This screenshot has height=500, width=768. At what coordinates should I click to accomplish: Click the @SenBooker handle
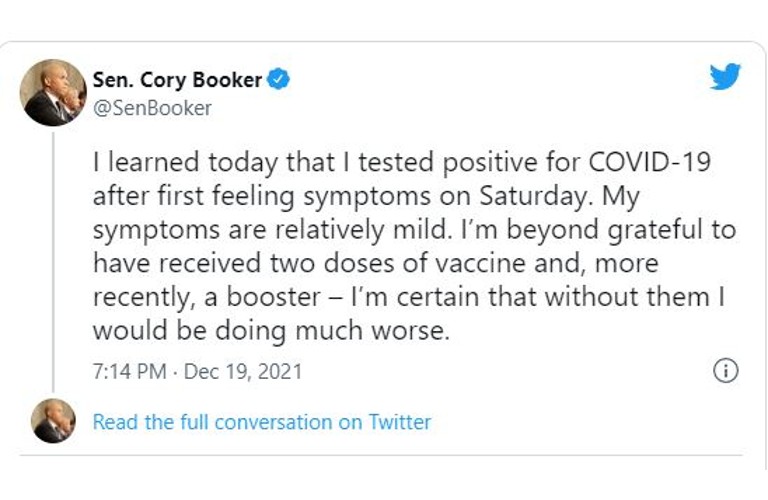(152, 108)
